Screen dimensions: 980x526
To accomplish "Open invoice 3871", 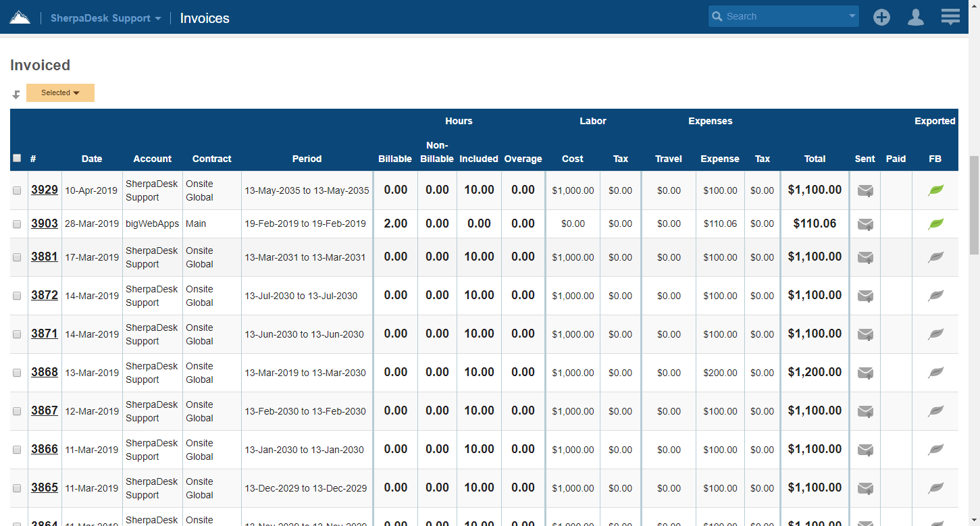I will point(45,334).
